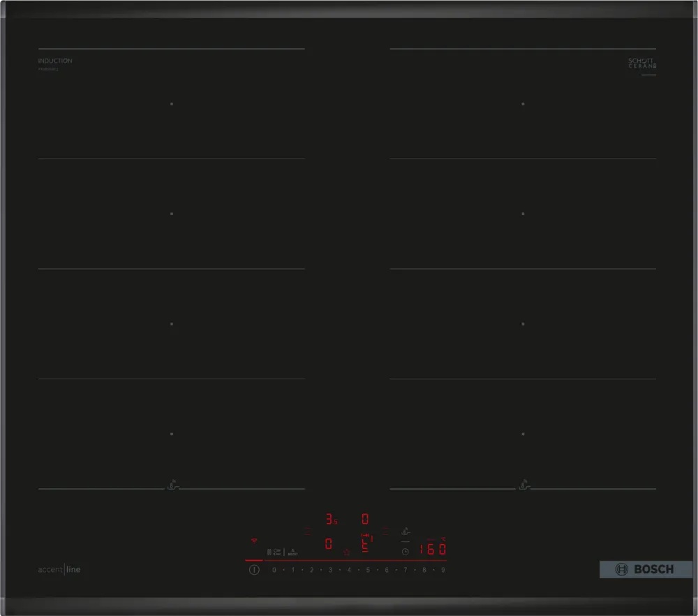Set power level 7 on the slider

pyautogui.click(x=405, y=570)
